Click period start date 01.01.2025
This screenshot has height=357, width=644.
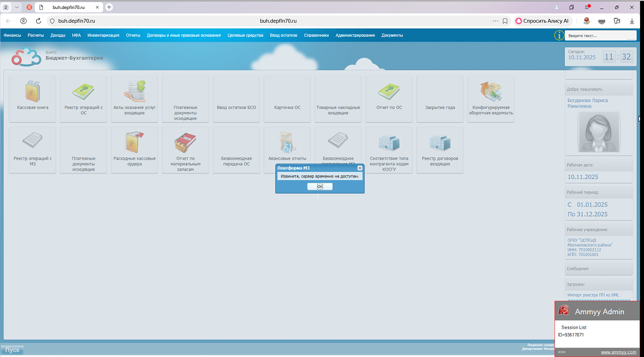point(592,204)
